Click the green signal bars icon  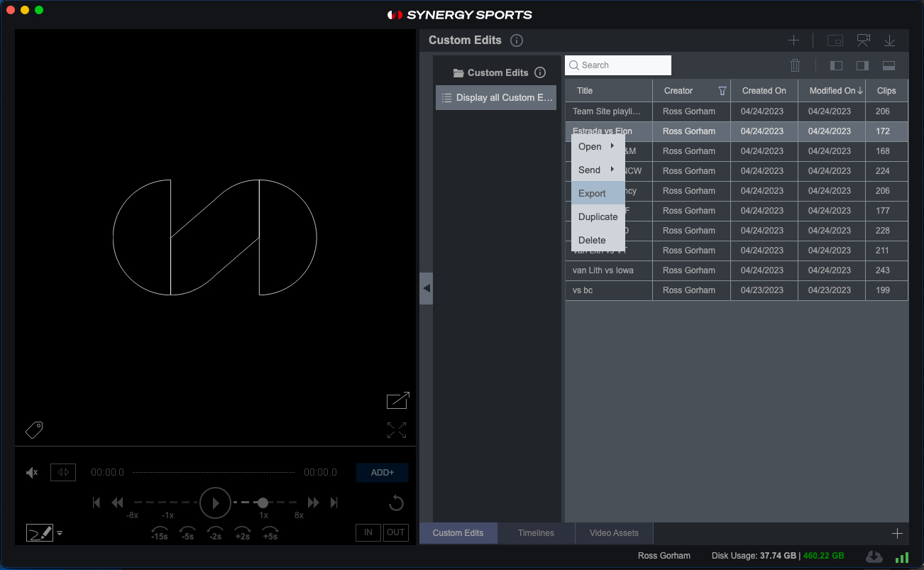click(x=902, y=557)
